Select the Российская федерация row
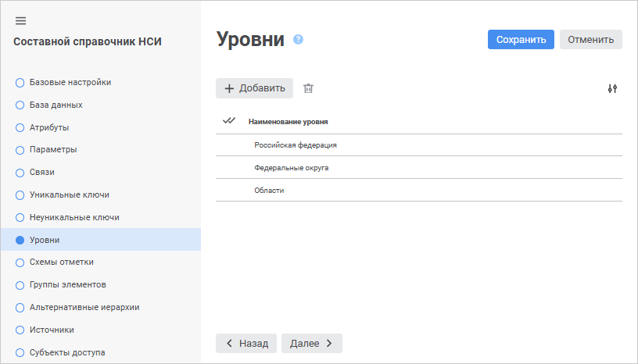The image size is (638, 364). coord(296,145)
